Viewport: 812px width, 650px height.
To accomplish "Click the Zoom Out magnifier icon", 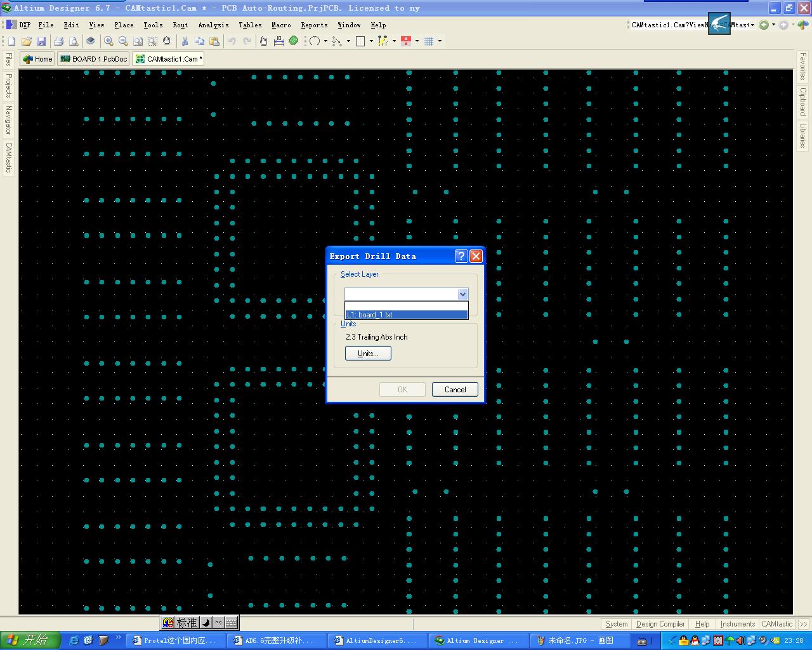I will (123, 41).
